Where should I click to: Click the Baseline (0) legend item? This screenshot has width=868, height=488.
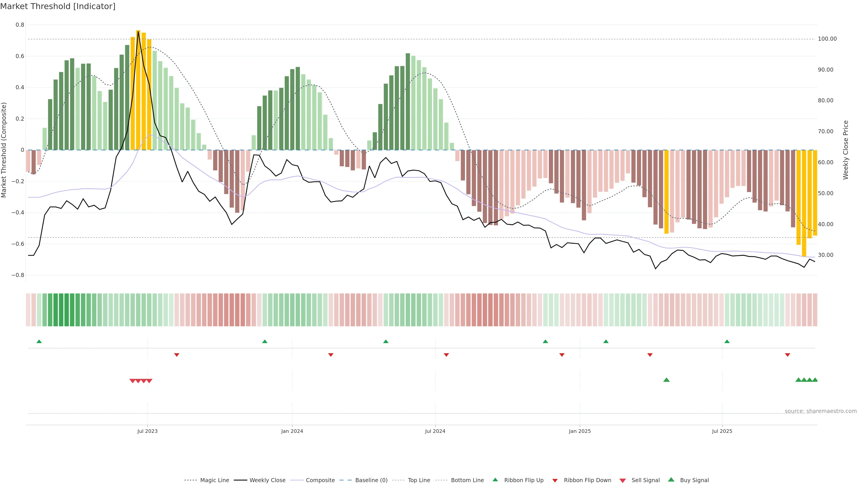coord(371,480)
